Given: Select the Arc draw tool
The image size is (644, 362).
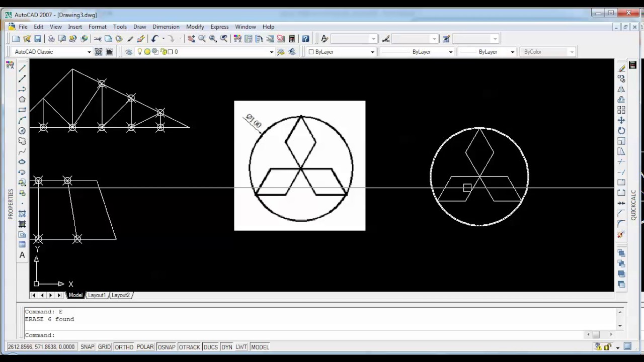Looking at the screenshot, I should pos(22,120).
